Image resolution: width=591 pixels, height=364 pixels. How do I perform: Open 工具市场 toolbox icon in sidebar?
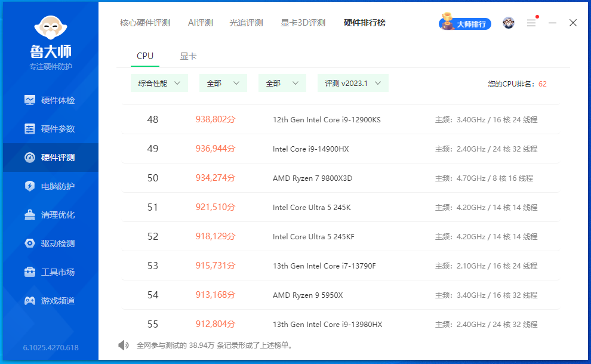pos(30,272)
